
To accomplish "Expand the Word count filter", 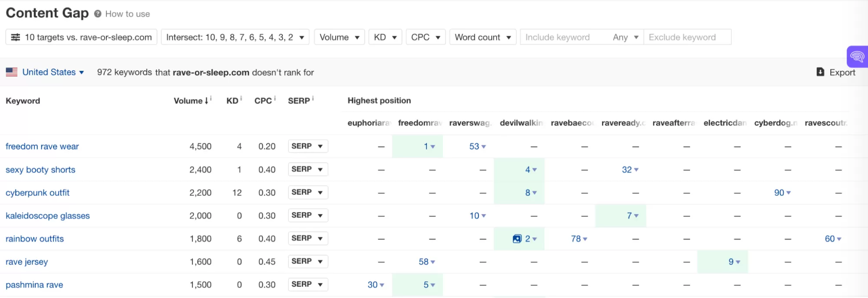I will pyautogui.click(x=482, y=37).
